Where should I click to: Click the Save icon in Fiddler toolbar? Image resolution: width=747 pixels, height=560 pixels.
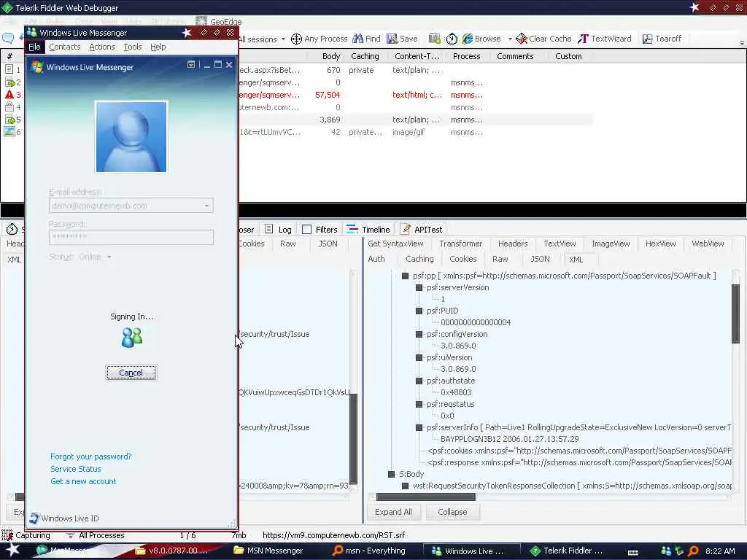click(x=392, y=39)
